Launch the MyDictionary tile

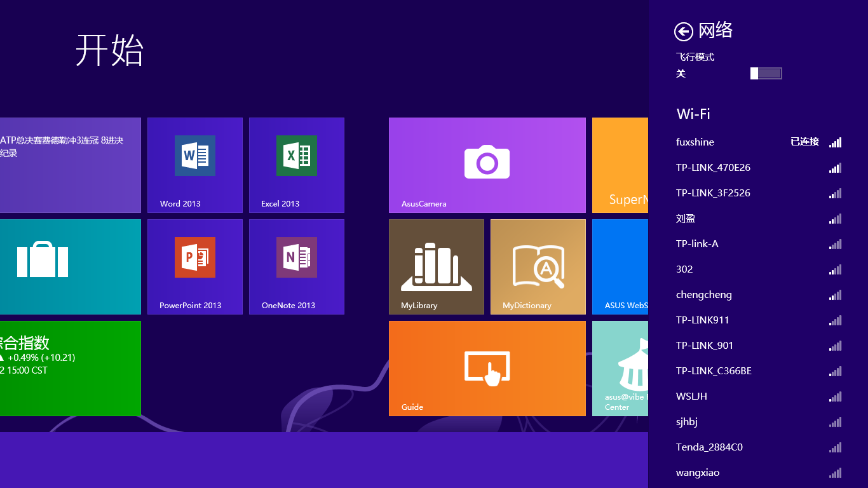coord(538,266)
